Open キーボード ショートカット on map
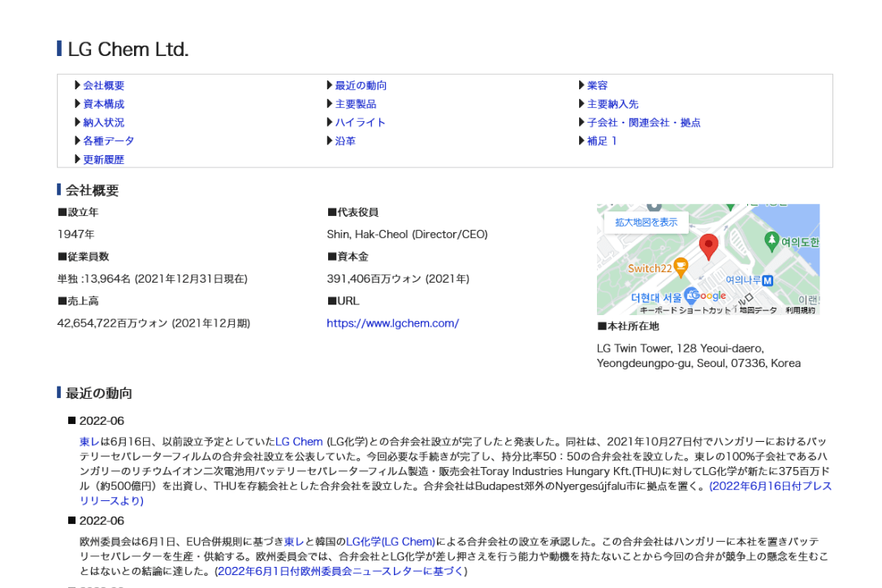This screenshot has width=882, height=588. click(685, 310)
